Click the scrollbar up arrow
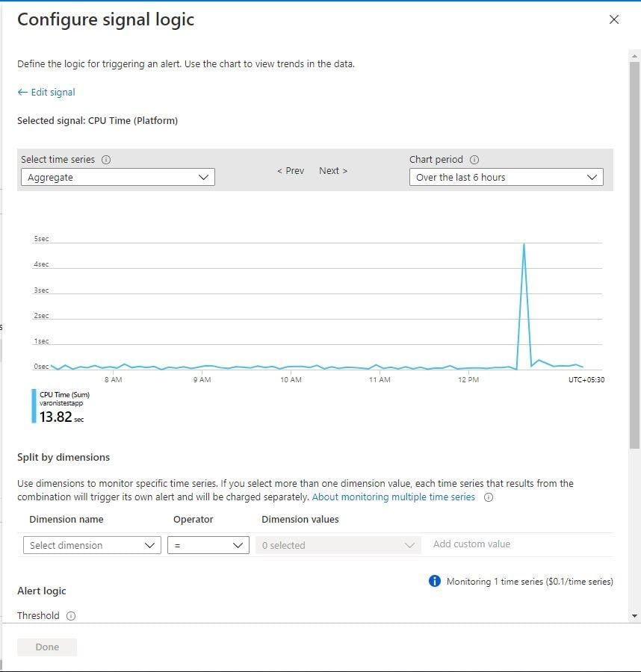Viewport: 641px width, 672px height. point(634,56)
